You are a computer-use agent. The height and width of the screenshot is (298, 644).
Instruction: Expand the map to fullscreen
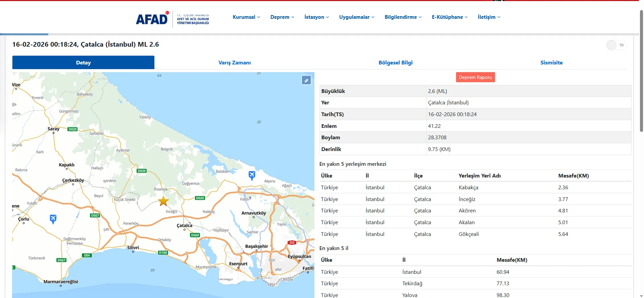point(306,81)
